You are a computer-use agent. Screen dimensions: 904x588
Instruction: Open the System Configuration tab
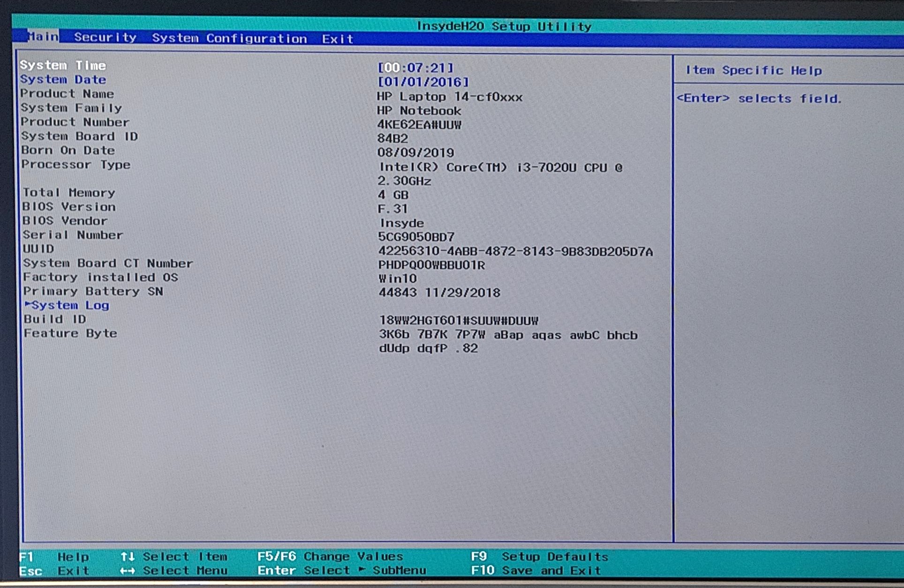point(229,38)
